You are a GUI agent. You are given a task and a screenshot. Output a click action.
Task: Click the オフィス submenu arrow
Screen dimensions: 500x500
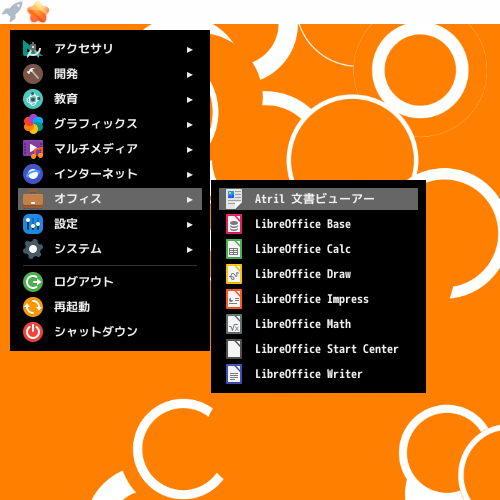click(189, 200)
